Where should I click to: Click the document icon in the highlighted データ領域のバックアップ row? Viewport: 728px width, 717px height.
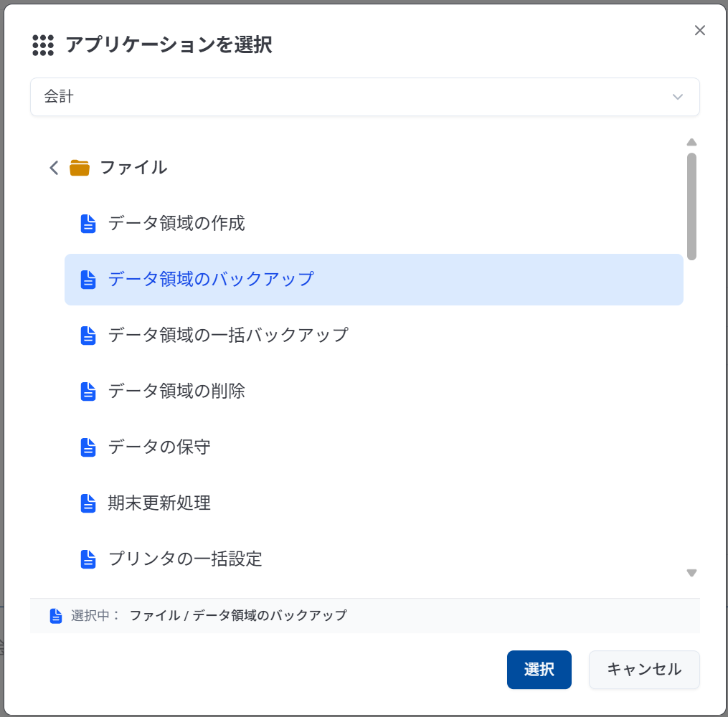coord(88,280)
